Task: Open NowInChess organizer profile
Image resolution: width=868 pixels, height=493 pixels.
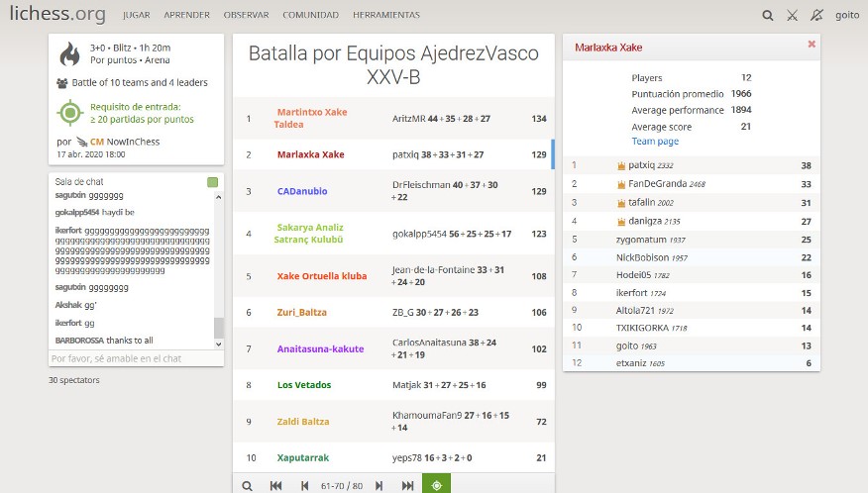Action: click(x=132, y=142)
